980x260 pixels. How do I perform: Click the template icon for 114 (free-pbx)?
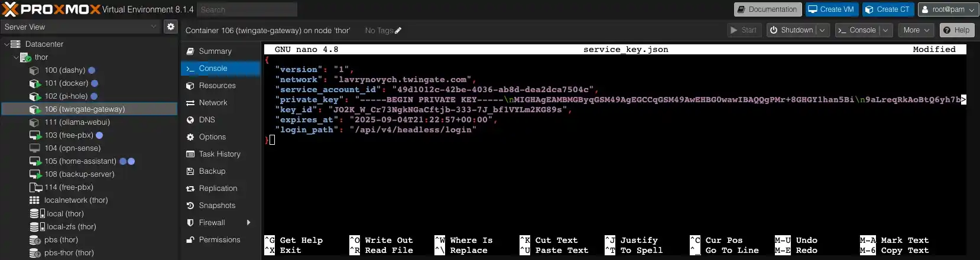(35, 187)
